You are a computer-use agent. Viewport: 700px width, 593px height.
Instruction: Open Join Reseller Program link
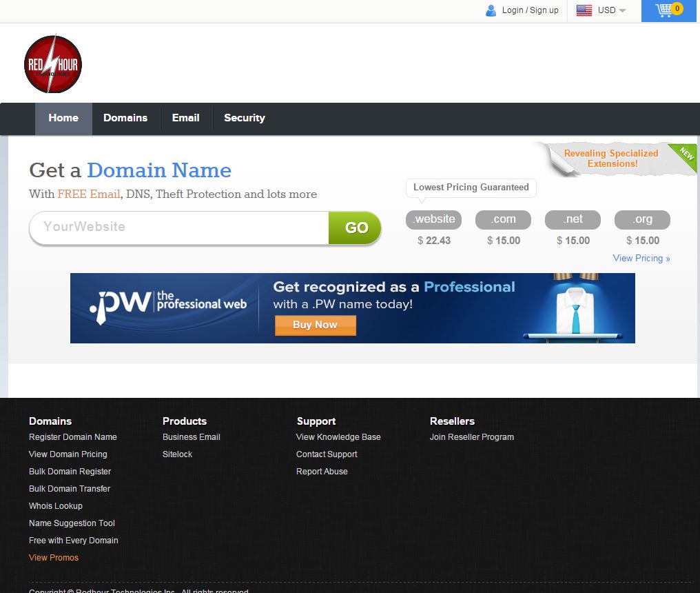(471, 437)
